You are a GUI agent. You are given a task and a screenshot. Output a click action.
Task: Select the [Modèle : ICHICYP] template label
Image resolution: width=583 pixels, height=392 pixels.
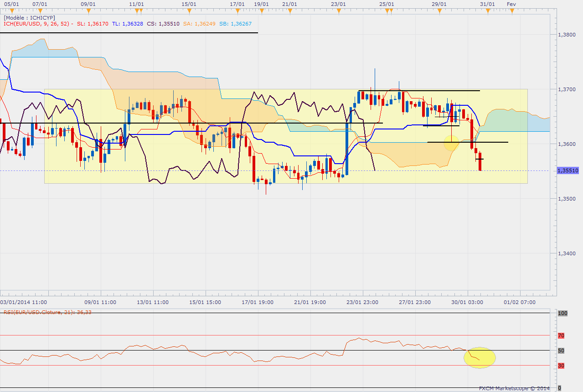click(x=30, y=17)
